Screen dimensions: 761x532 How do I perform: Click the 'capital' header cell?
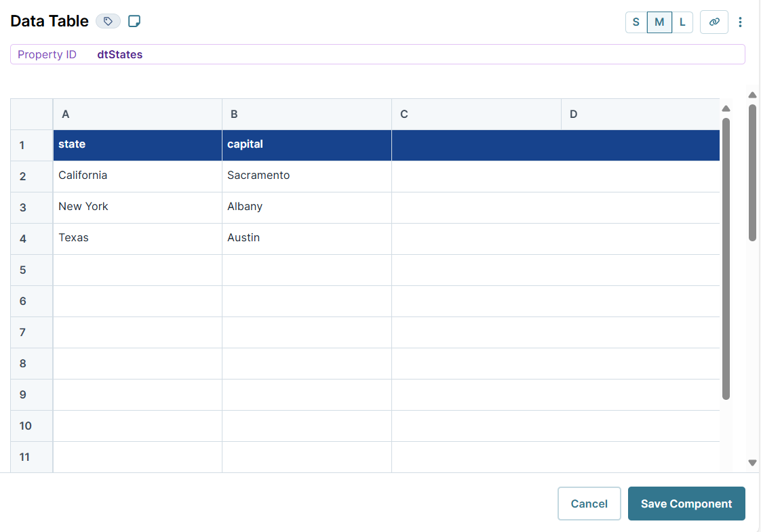307,145
